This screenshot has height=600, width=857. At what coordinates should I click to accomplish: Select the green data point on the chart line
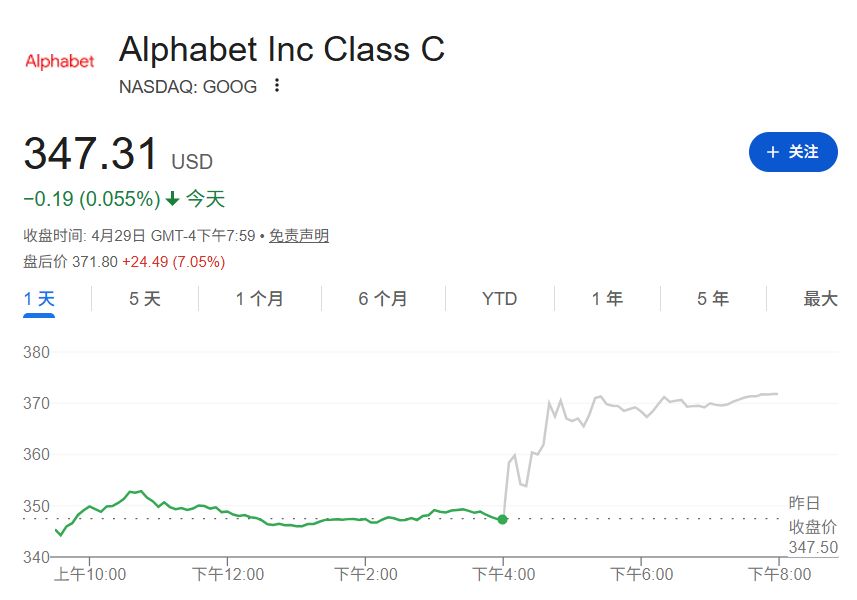503,518
